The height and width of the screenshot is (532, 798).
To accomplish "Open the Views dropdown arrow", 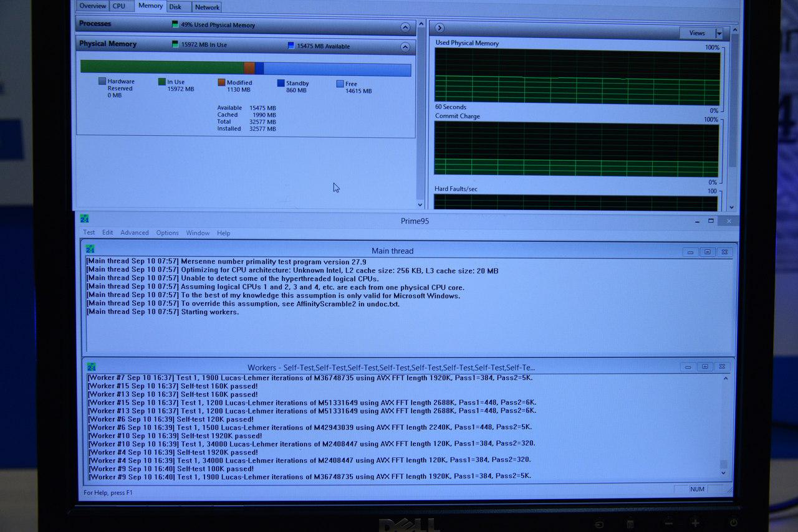I will [719, 33].
